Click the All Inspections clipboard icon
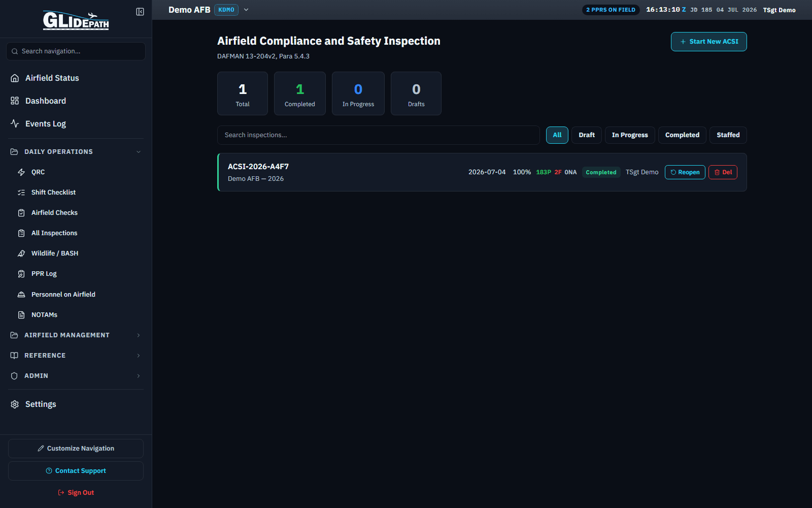Screen dimensions: 812x508 coord(21,233)
